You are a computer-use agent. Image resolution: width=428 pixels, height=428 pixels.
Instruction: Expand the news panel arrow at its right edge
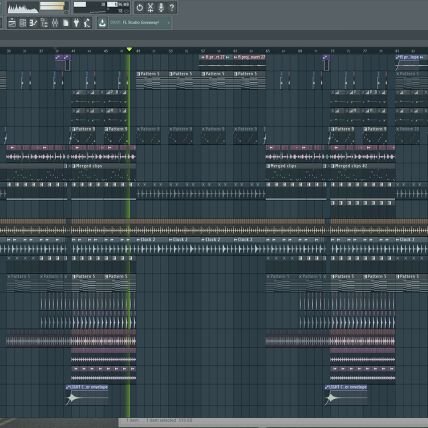(x=169, y=23)
